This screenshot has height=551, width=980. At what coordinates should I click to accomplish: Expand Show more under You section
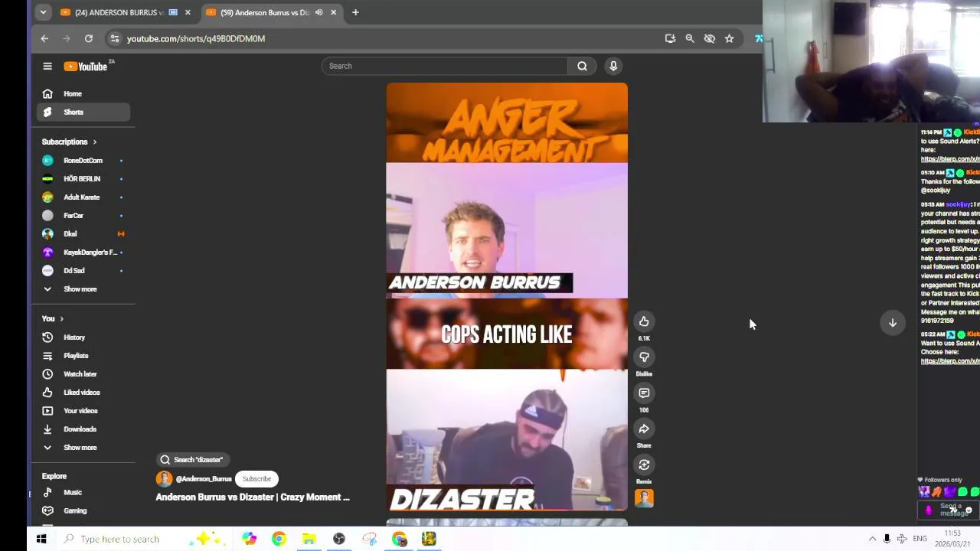[x=83, y=447]
